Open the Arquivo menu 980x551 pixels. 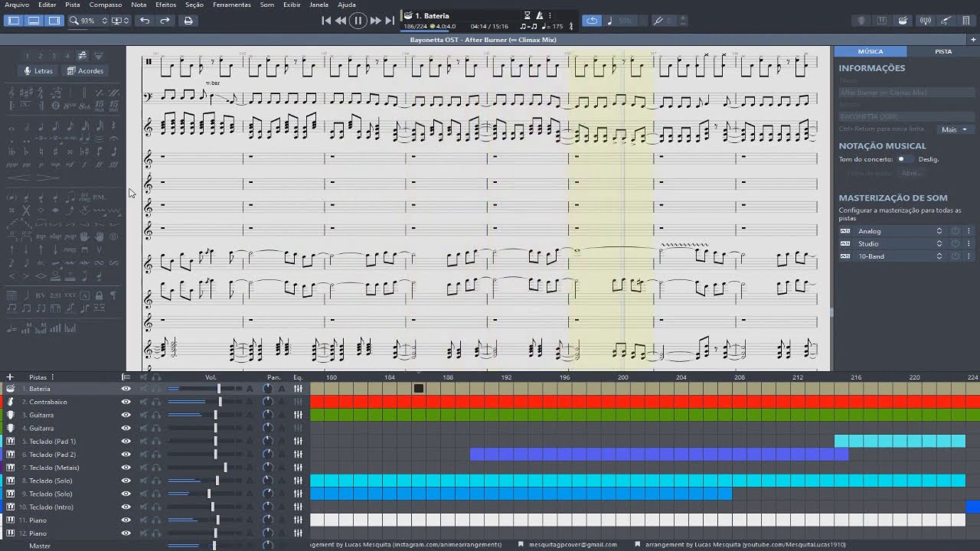(17, 5)
